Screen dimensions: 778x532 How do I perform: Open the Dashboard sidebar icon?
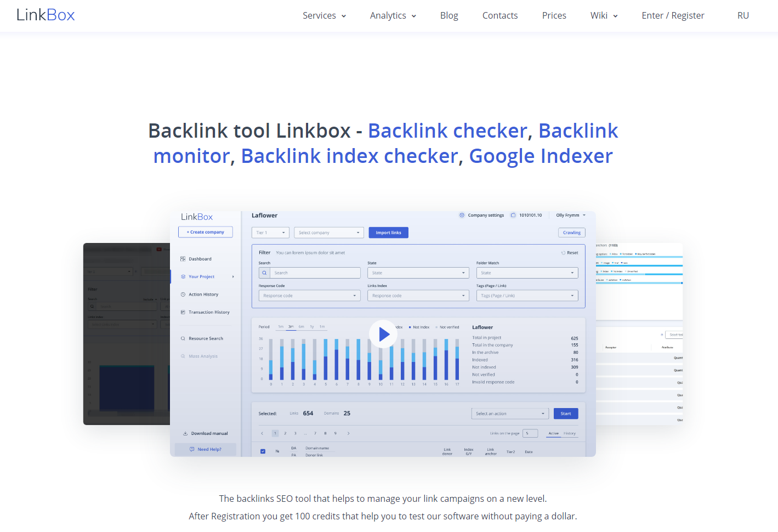(184, 258)
